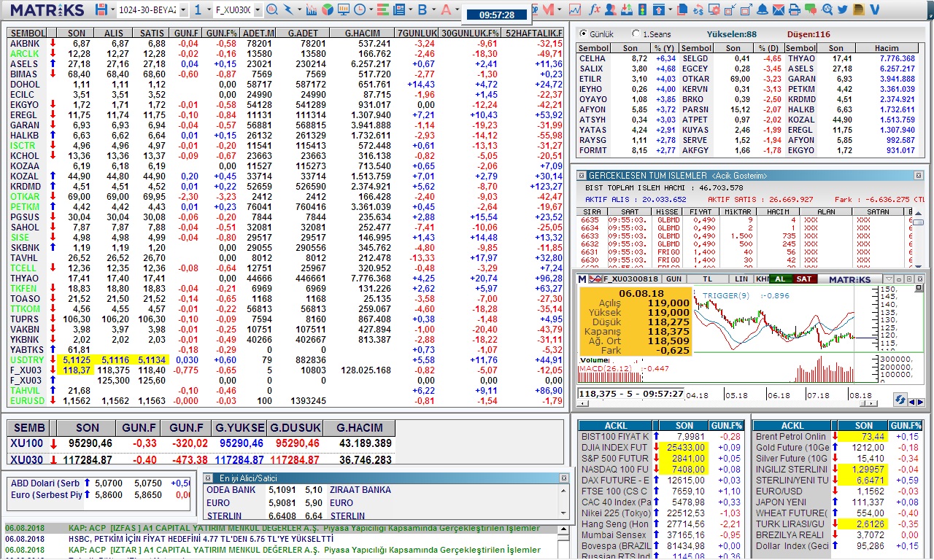
Task: Open the line chart icon in toolbar
Action: point(575,9)
